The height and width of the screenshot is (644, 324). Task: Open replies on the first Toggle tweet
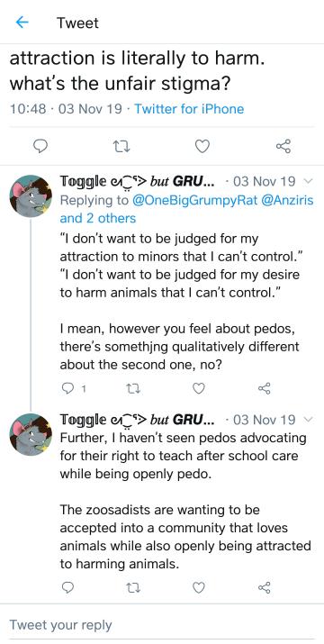pos(73,388)
